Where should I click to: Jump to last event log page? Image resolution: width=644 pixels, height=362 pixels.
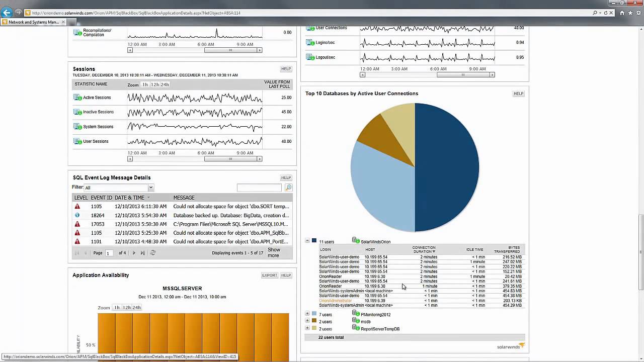143,253
